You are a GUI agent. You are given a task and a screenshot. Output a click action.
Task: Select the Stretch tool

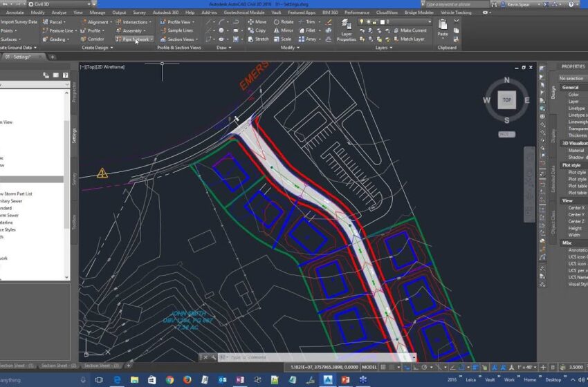click(x=257, y=39)
